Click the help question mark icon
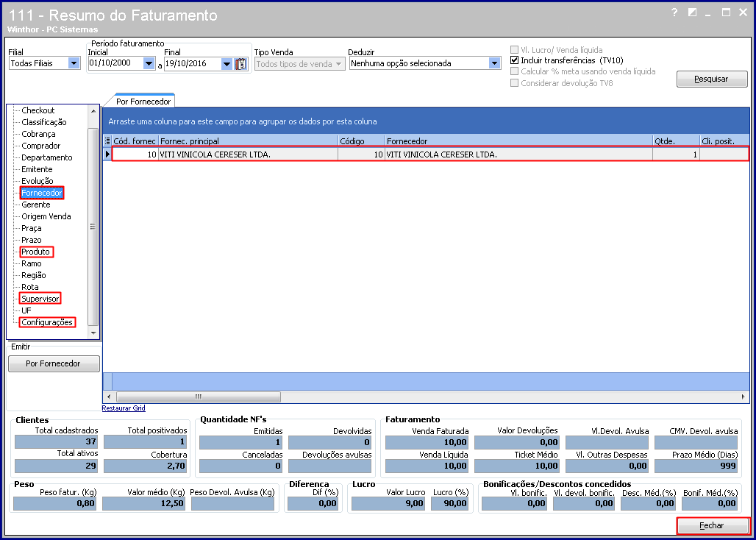The width and height of the screenshot is (756, 540). [x=674, y=13]
